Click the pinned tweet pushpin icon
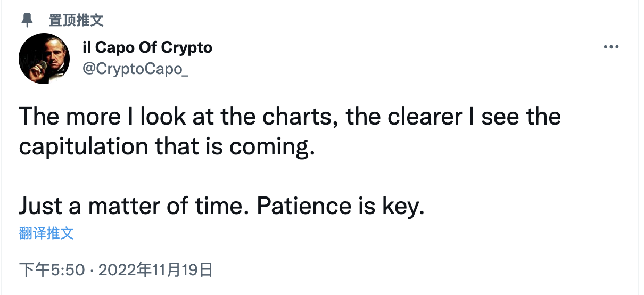 [27, 20]
